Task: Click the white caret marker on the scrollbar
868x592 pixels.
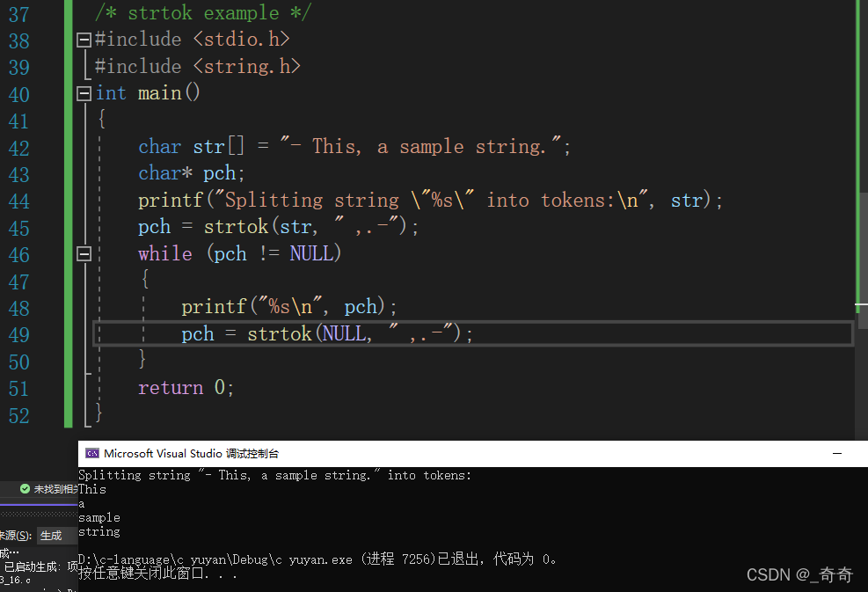Action: point(863,305)
